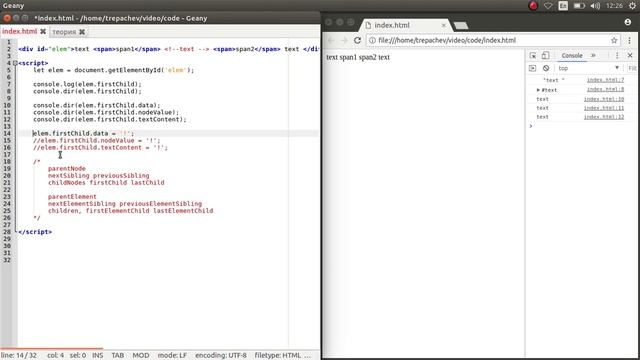The height and width of the screenshot is (360, 640).
Task: Open the En keyboard layout indicator
Action: (563, 6)
